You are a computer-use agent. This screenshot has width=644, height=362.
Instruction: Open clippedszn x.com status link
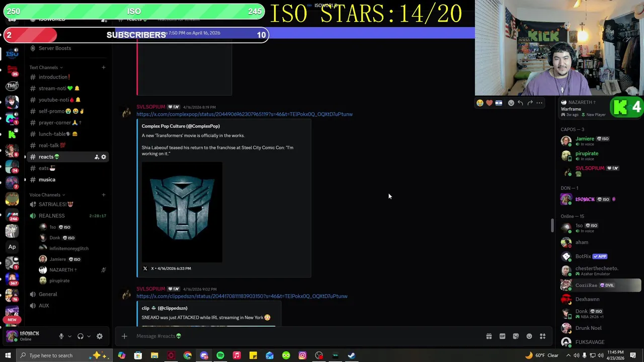click(x=242, y=296)
